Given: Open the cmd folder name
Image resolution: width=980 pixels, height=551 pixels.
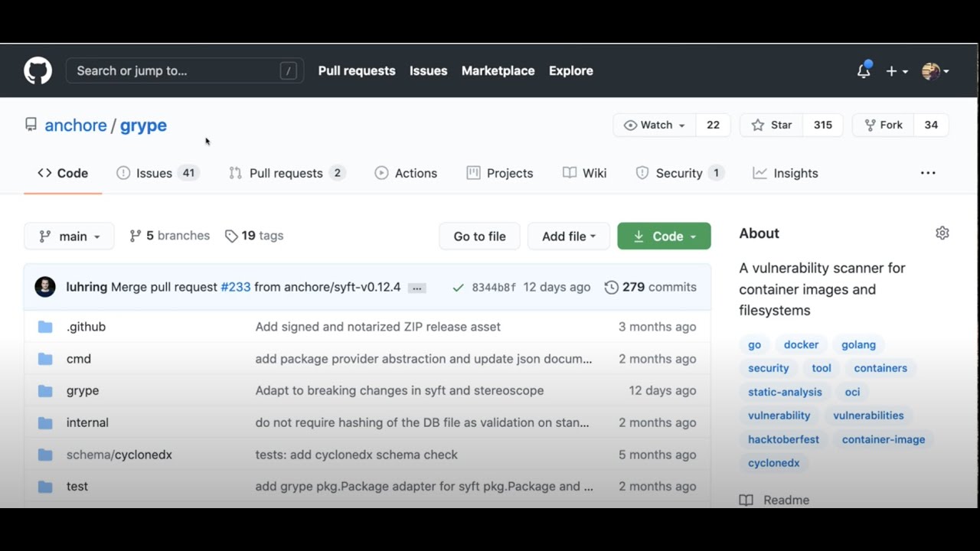Looking at the screenshot, I should [x=79, y=359].
